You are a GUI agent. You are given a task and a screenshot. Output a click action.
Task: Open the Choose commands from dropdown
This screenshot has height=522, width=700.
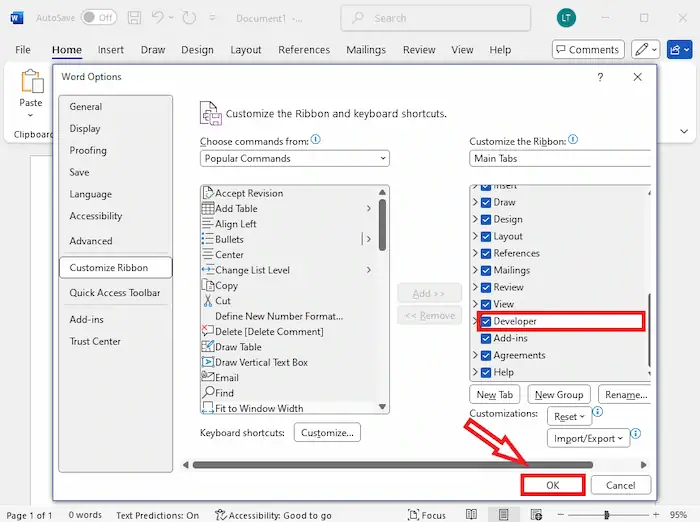[294, 158]
